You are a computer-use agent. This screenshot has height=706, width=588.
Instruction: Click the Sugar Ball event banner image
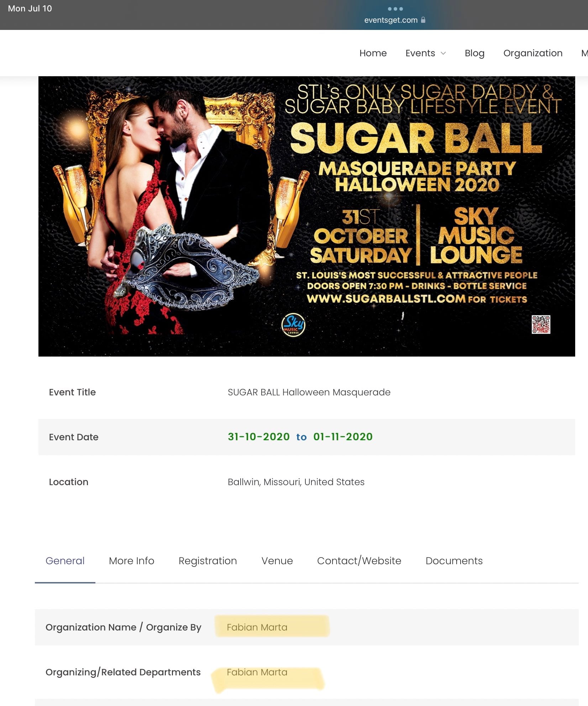coord(306,216)
